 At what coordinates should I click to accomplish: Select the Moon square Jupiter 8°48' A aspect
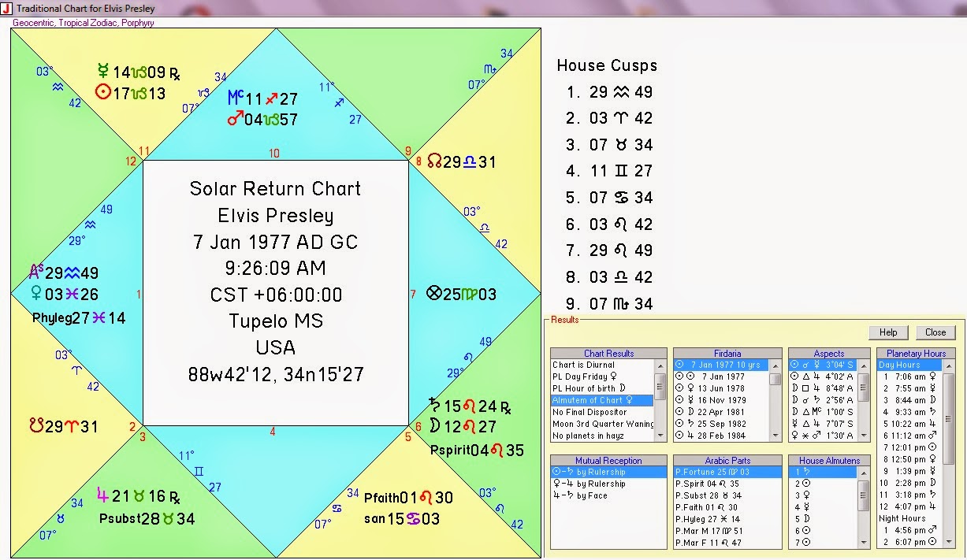(x=822, y=389)
